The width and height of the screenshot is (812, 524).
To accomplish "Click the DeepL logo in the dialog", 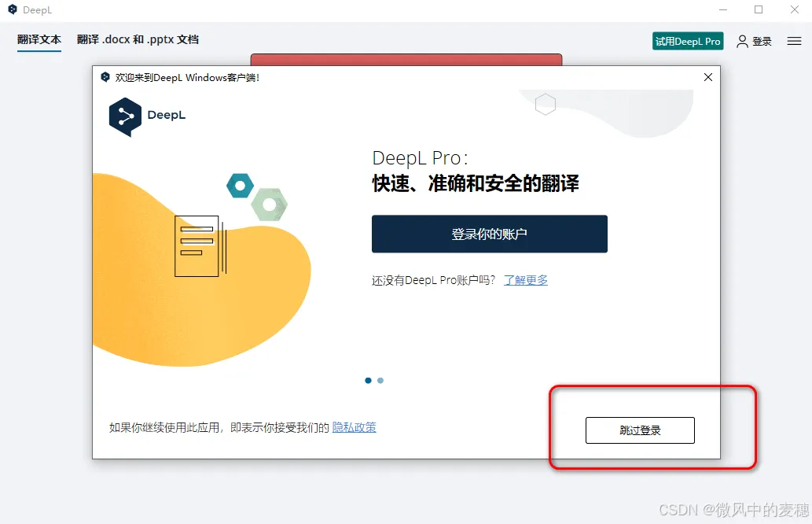I will click(147, 116).
